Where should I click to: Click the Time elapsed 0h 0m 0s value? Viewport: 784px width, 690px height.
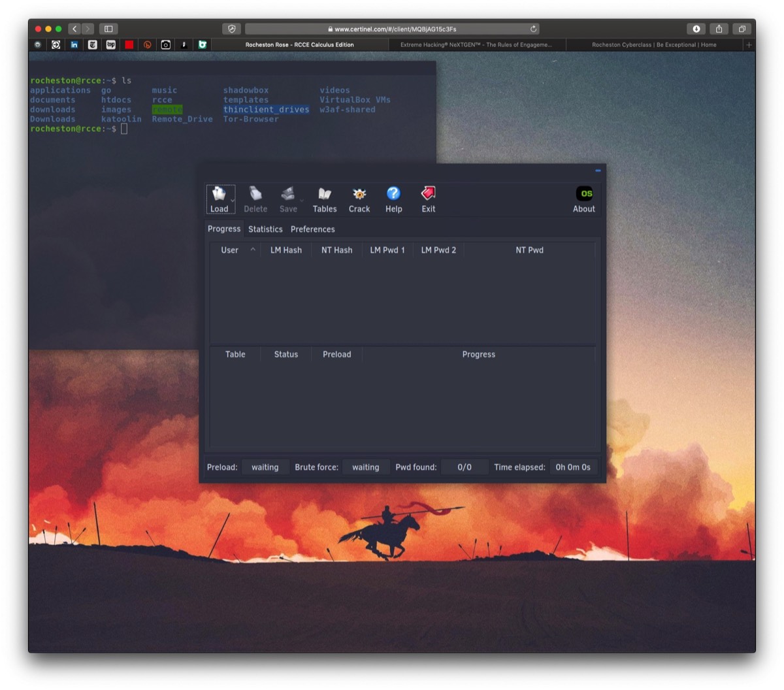pos(573,467)
